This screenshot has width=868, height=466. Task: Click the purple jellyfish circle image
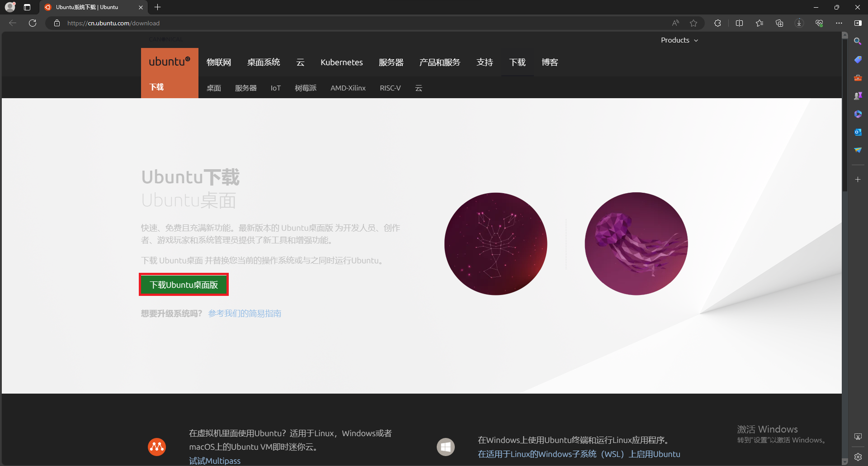coord(636,244)
